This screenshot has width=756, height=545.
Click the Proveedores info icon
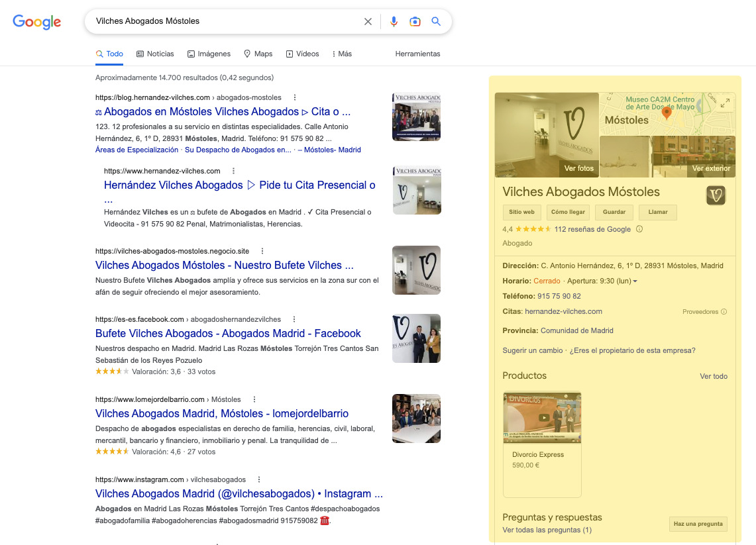click(724, 312)
